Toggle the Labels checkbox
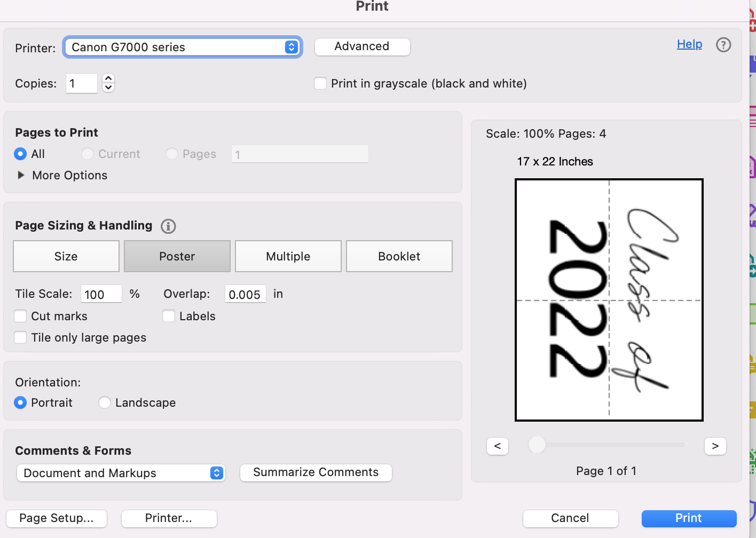This screenshot has width=756, height=538. [x=169, y=316]
